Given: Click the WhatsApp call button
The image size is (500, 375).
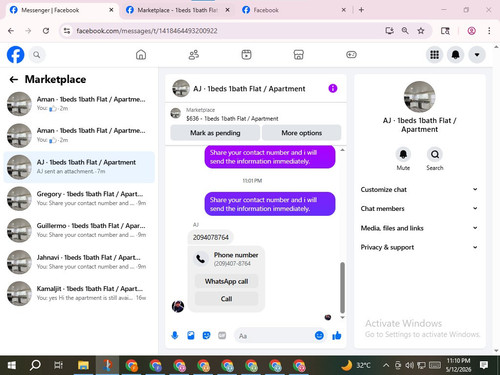Looking at the screenshot, I should click(x=226, y=281).
